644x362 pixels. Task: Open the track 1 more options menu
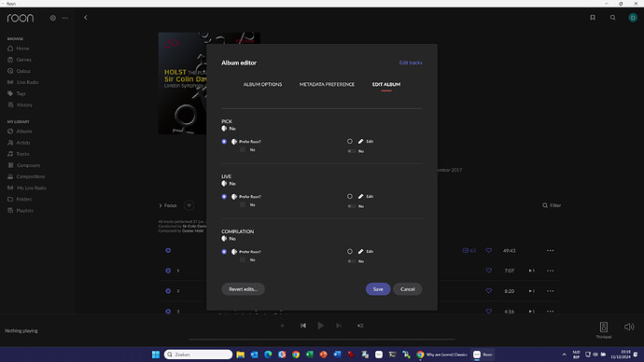click(550, 271)
